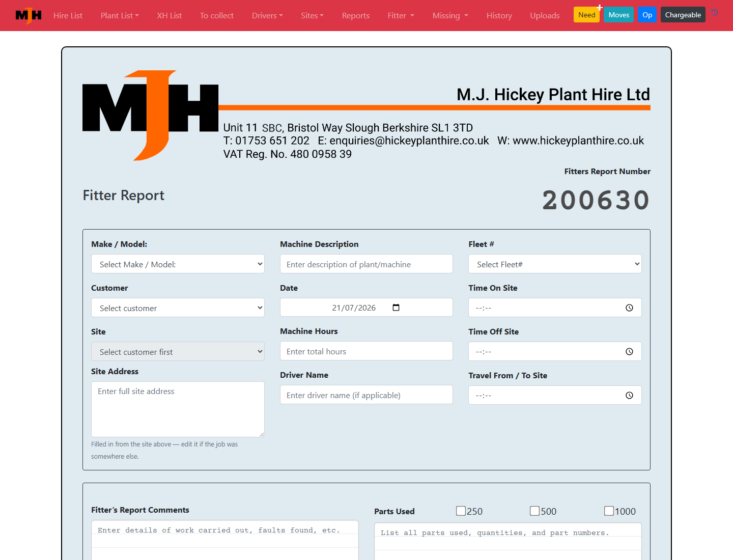This screenshot has width=733, height=560.
Task: Click the M.J. Hickey Plant Hire Ltd title
Action: click(553, 95)
